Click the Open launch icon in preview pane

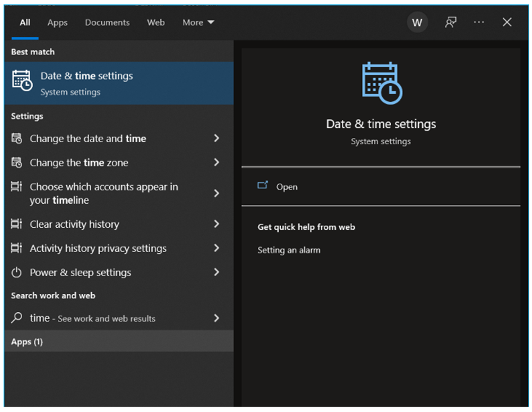pyautogui.click(x=262, y=186)
